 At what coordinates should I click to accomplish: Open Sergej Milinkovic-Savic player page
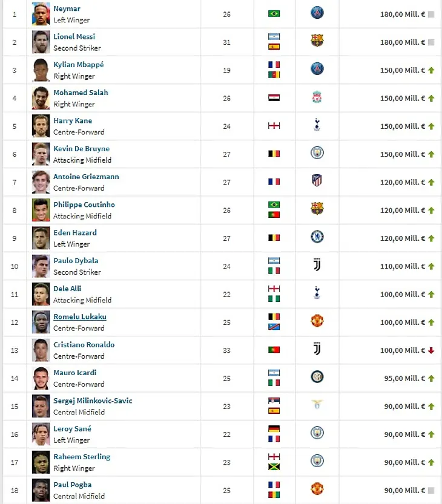click(x=93, y=401)
